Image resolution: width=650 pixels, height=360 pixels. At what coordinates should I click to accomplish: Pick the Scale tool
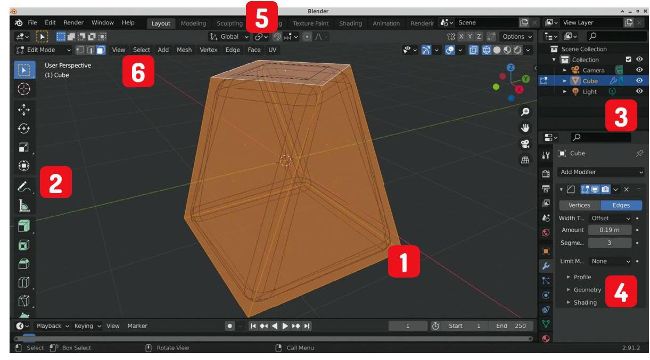[x=24, y=147]
